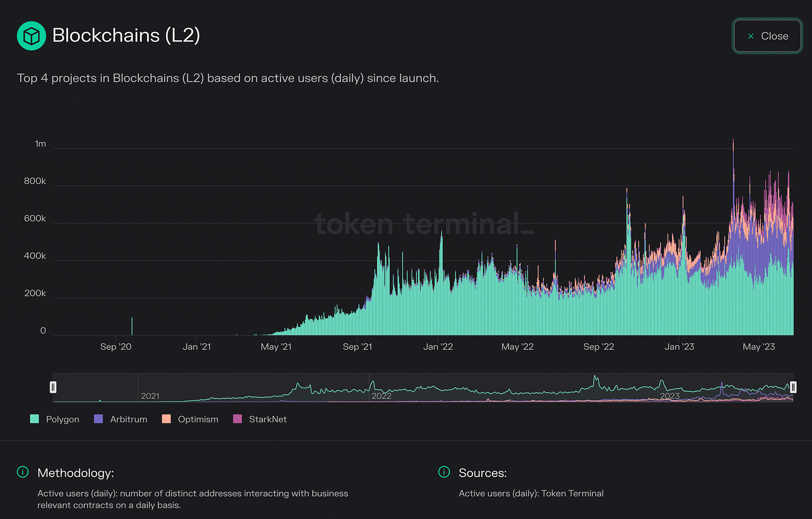Hide the Polygon series via its label
The height and width of the screenshot is (519, 812).
(62, 419)
